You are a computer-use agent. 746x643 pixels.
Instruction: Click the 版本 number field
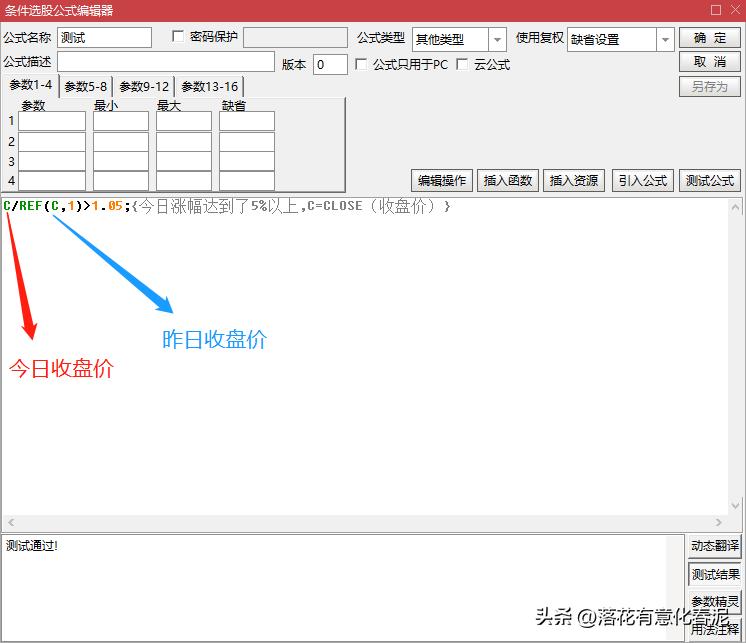click(330, 64)
